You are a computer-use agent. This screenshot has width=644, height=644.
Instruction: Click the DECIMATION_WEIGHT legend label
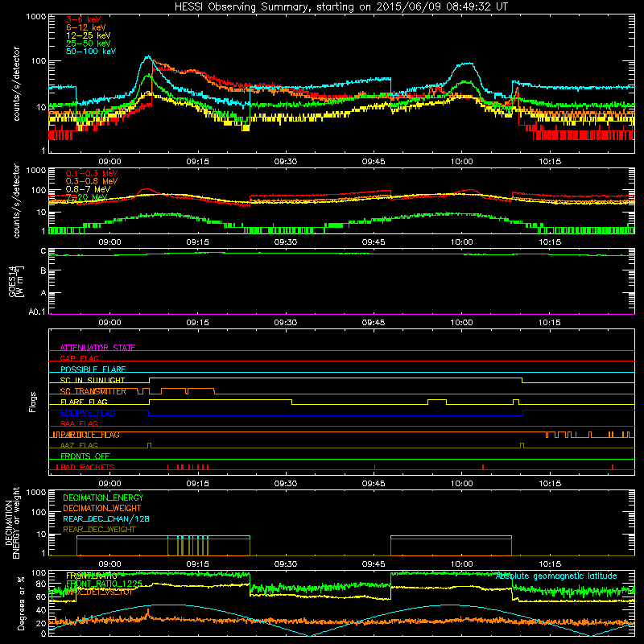click(102, 509)
